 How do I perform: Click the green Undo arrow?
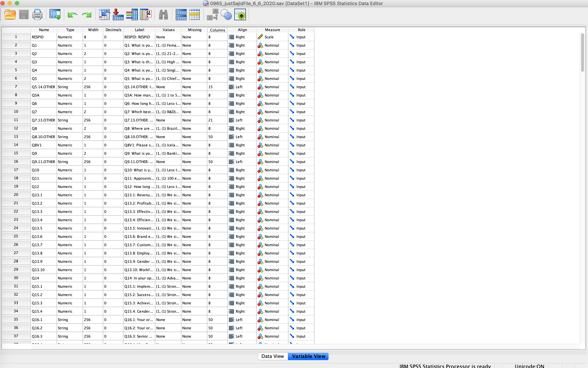(72, 15)
